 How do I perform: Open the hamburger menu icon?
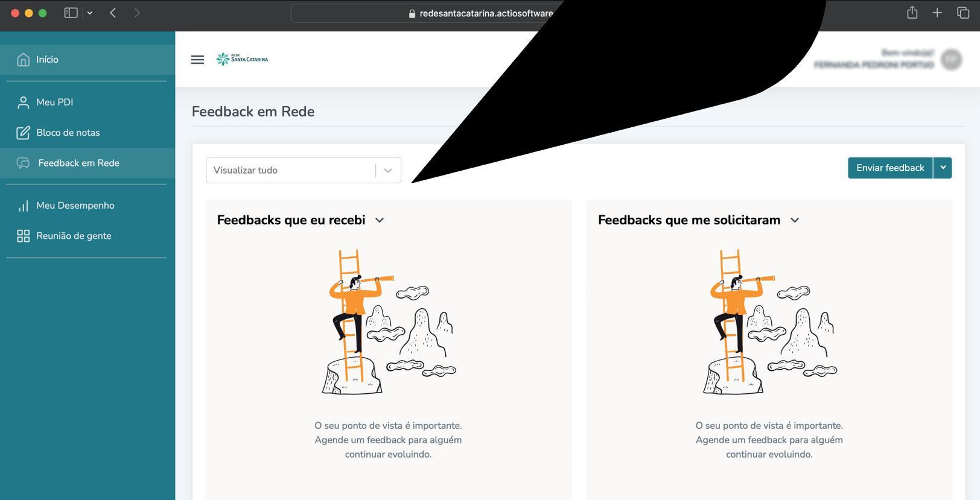pos(197,59)
